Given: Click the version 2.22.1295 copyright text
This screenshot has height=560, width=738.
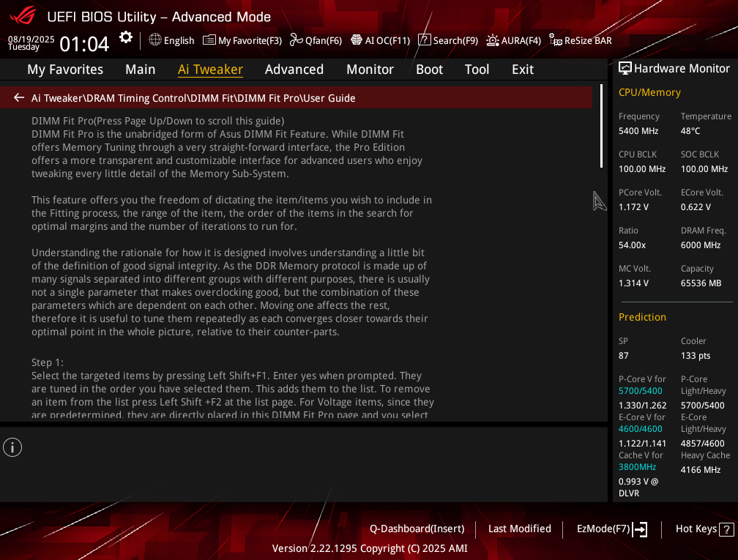Looking at the screenshot, I should (x=370, y=549).
